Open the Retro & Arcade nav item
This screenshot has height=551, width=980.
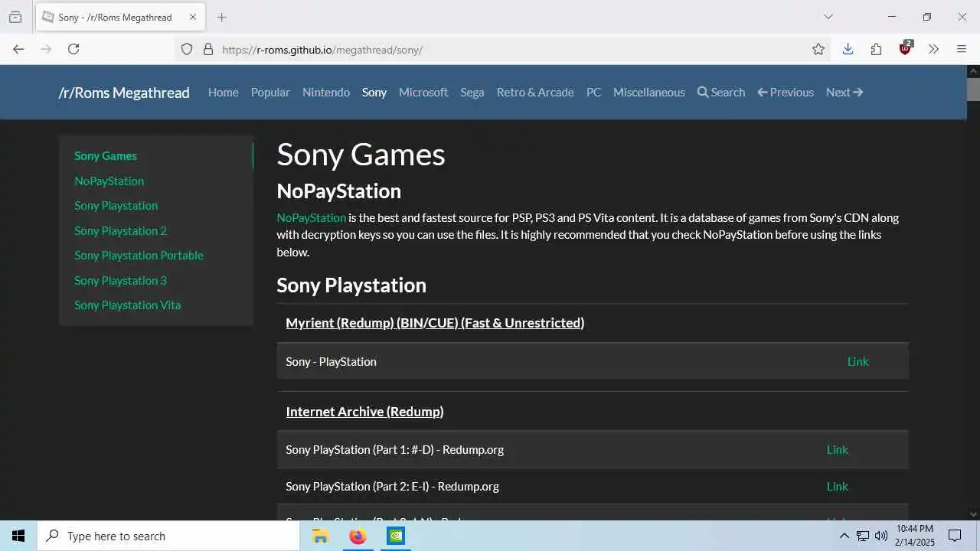(x=535, y=92)
